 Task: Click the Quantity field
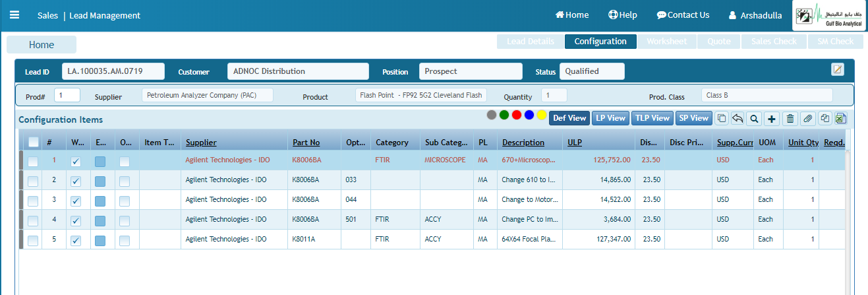(554, 96)
